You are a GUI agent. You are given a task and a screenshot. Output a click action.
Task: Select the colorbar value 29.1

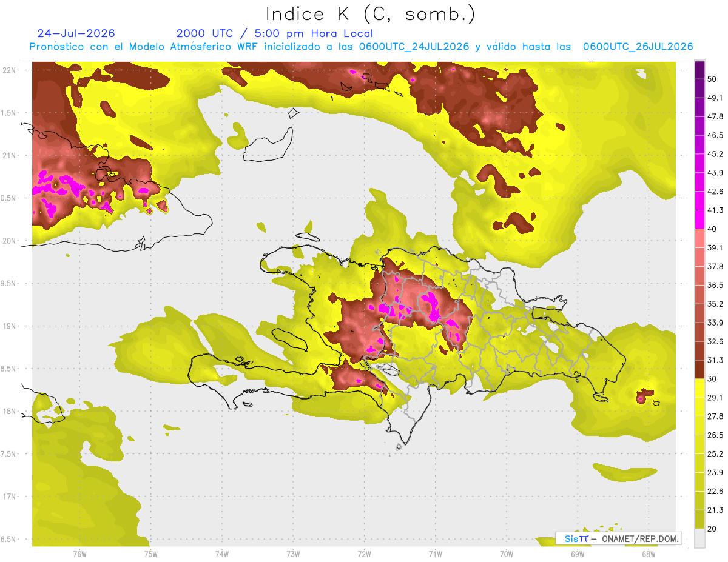pos(715,397)
